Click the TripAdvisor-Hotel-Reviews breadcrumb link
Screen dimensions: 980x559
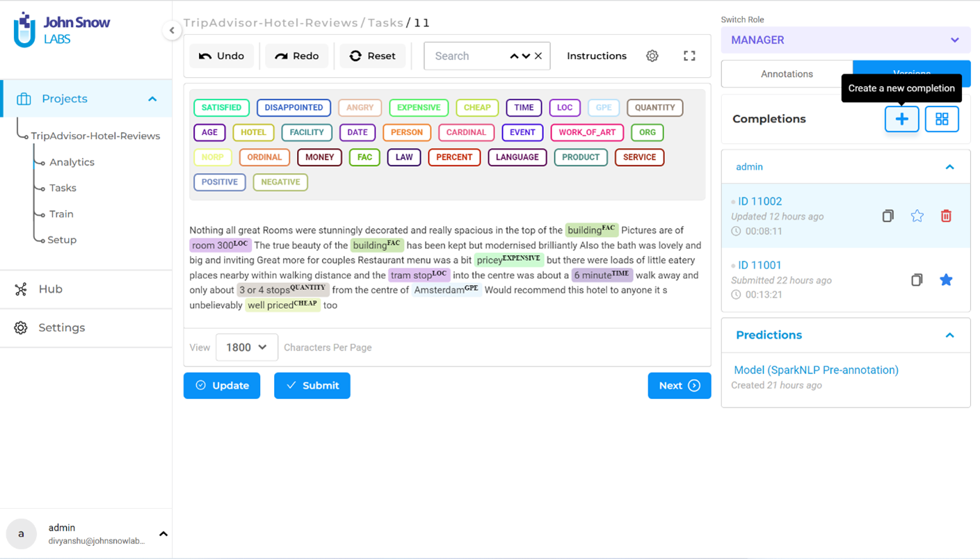271,23
